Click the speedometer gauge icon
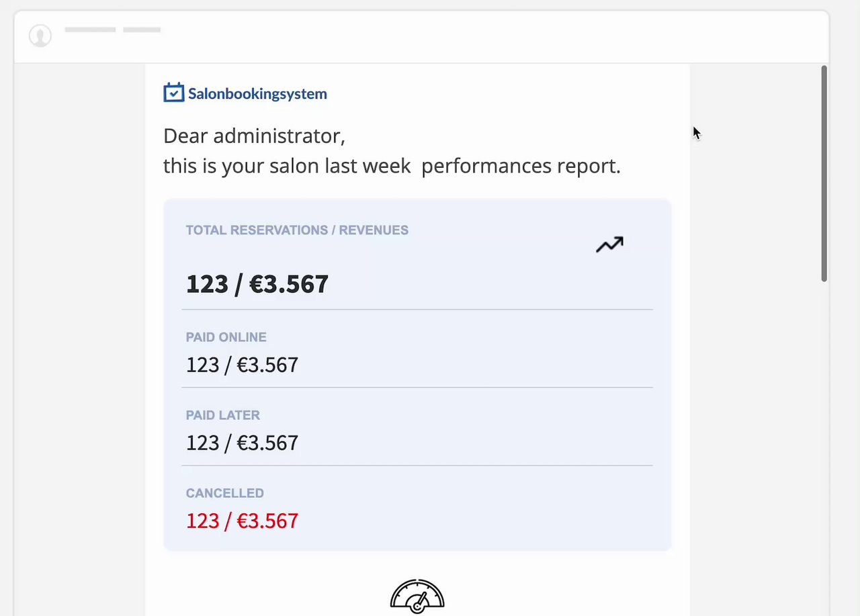Screen dimensions: 860x616 coord(417,596)
